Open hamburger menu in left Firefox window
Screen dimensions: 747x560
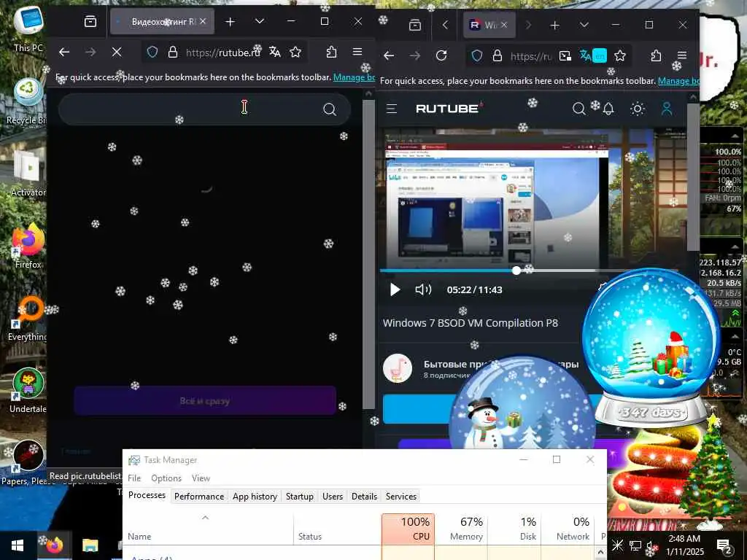point(357,52)
